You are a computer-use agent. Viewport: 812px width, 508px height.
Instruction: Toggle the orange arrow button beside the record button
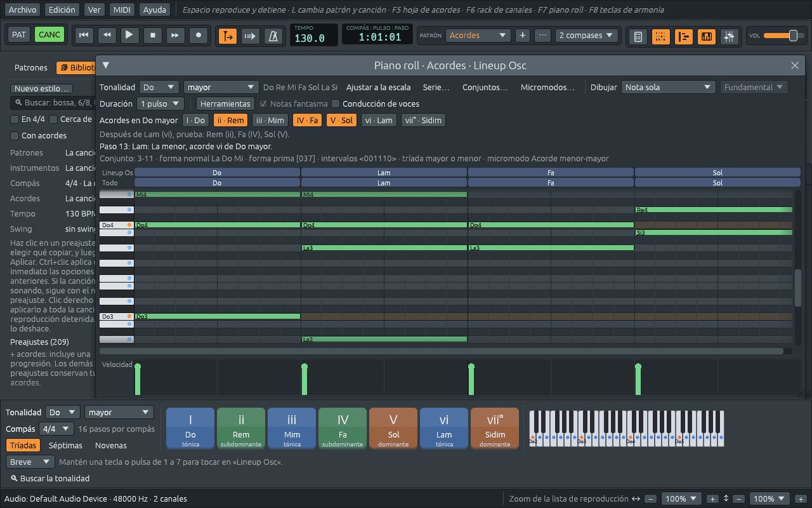pyautogui.click(x=228, y=36)
